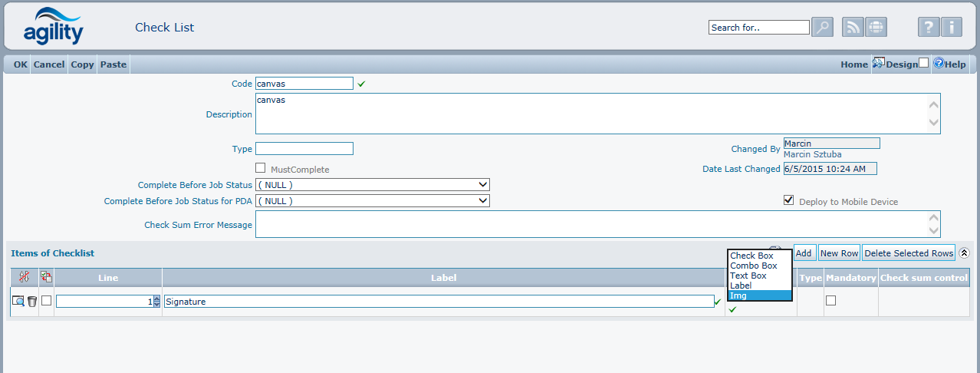Click the globe icon in header
Viewport: 980px width, 373px height.
pos(876,28)
